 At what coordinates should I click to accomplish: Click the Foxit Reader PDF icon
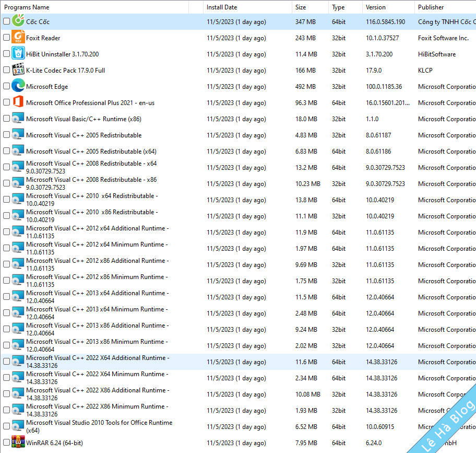tap(18, 38)
